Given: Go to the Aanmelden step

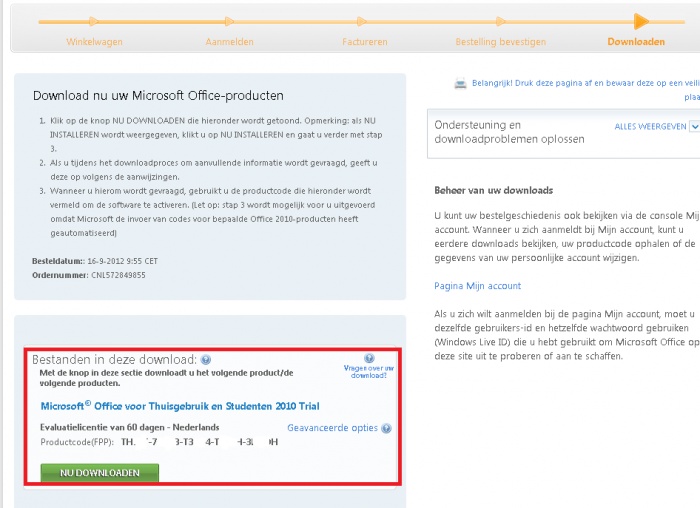Looking at the screenshot, I should point(229,42).
